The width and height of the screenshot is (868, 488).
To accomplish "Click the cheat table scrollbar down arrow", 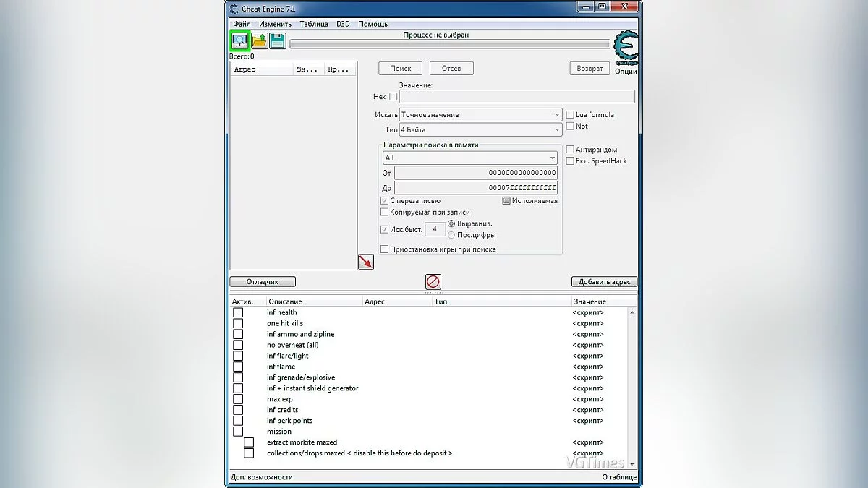I will pos(633,463).
